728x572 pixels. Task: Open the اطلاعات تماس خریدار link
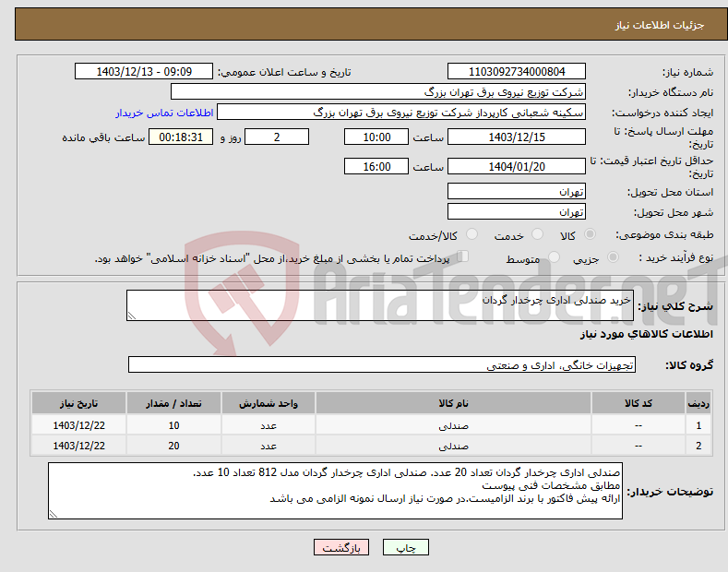coord(164,113)
